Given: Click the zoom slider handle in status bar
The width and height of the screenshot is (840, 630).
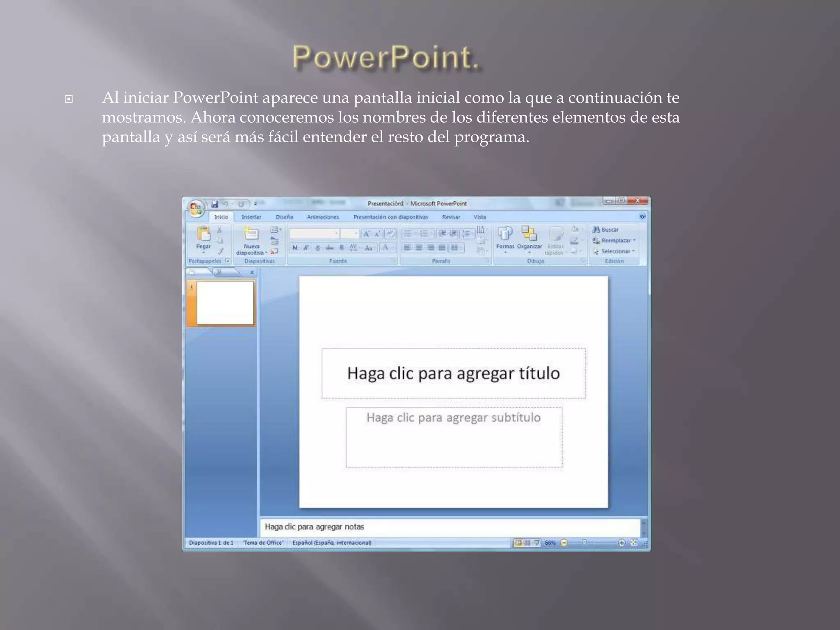Looking at the screenshot, I should 584,543.
